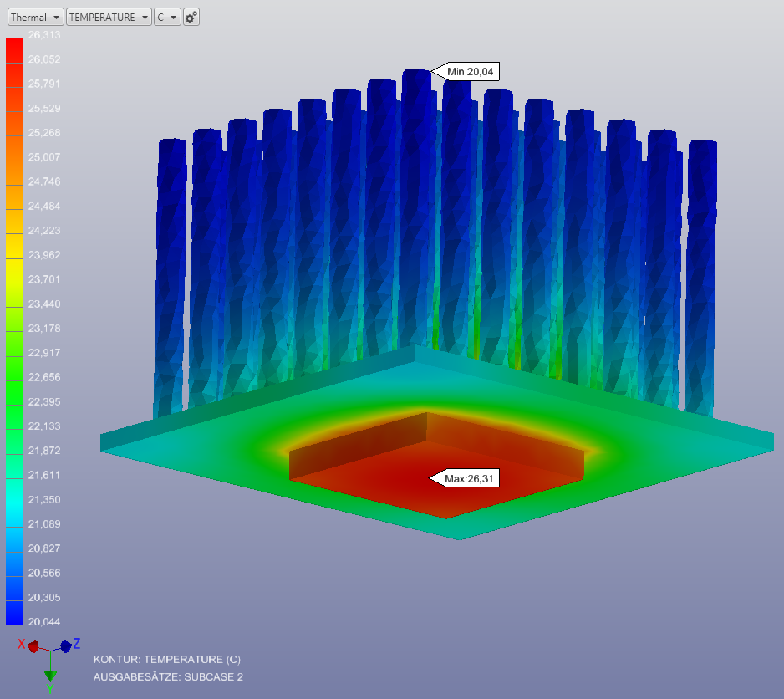Open the results display settings gear
The width and height of the screenshot is (784, 699).
coord(191,17)
